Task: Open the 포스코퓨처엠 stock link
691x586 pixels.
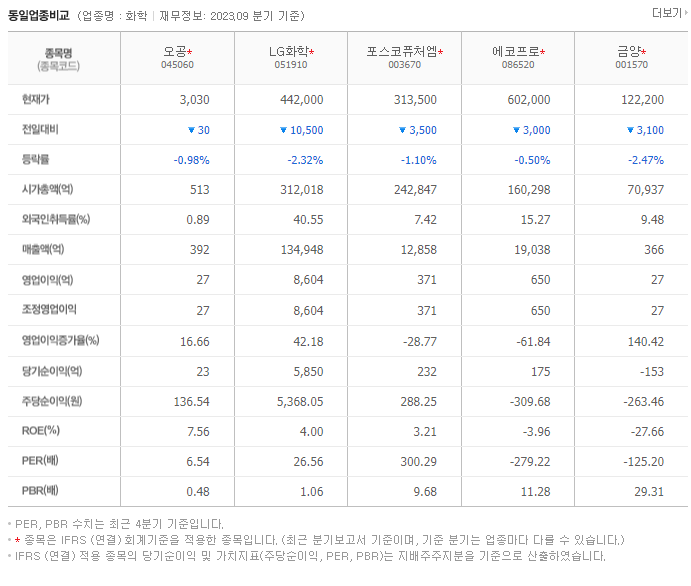Action: tap(402, 52)
